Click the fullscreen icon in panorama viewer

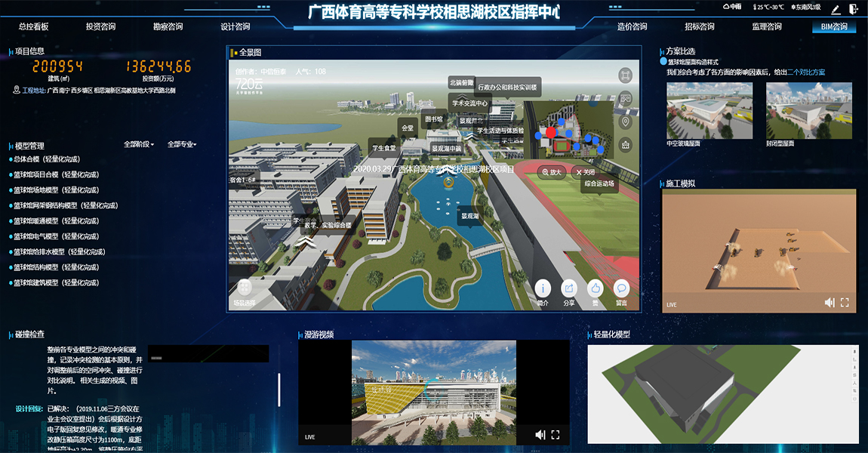[625, 75]
